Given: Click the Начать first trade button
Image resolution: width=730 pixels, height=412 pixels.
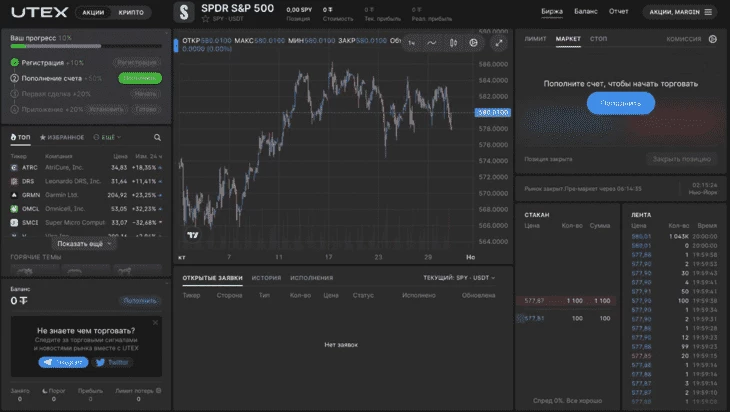Looking at the screenshot, I should click(x=145, y=94).
